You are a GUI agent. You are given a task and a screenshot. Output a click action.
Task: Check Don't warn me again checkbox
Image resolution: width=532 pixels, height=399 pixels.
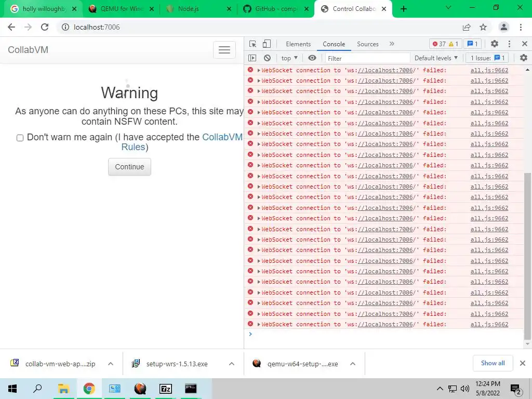(20, 138)
